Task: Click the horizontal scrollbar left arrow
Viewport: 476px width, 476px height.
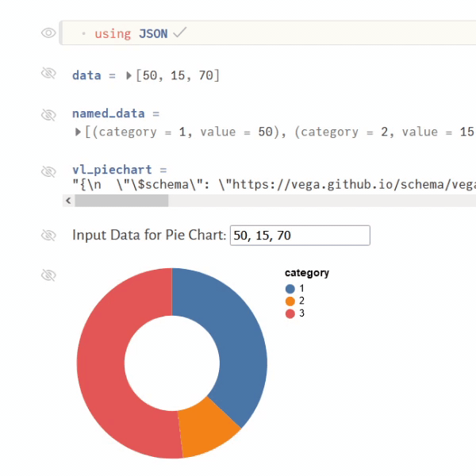Action: tap(68, 201)
